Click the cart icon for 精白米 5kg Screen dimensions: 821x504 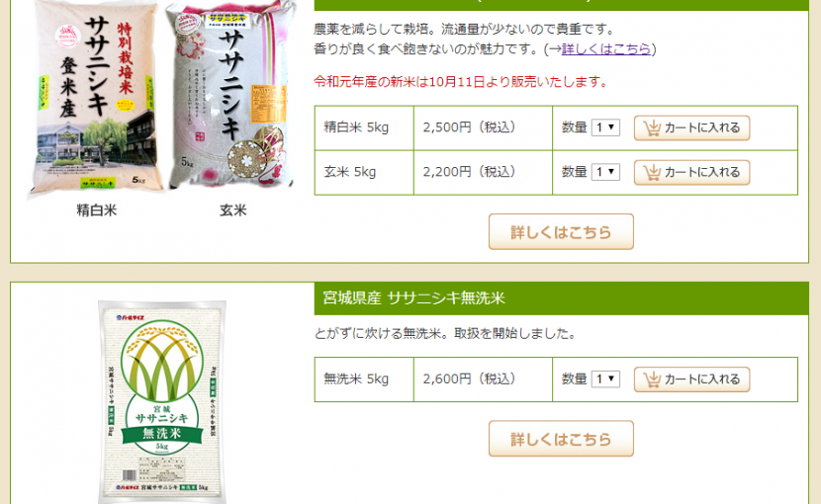coord(652,127)
